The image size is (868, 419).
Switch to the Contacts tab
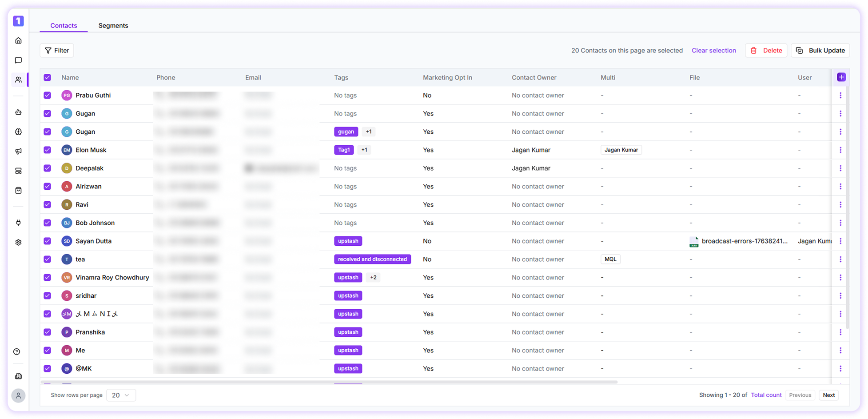click(64, 25)
